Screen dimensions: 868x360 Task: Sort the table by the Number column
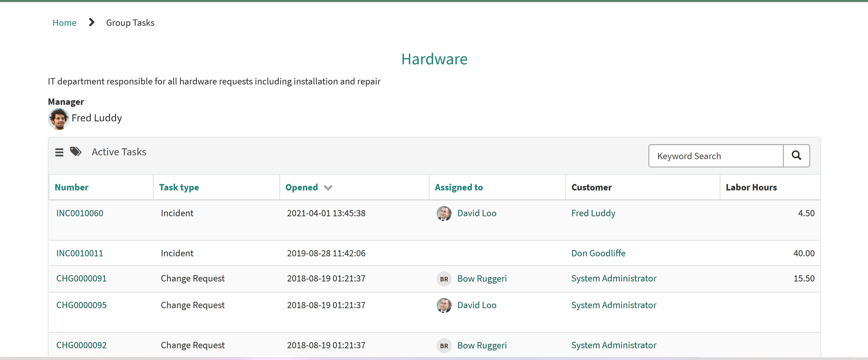pos(71,187)
